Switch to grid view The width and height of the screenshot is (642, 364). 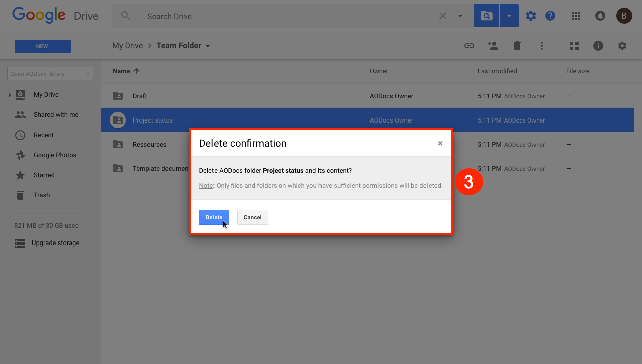[x=574, y=46]
